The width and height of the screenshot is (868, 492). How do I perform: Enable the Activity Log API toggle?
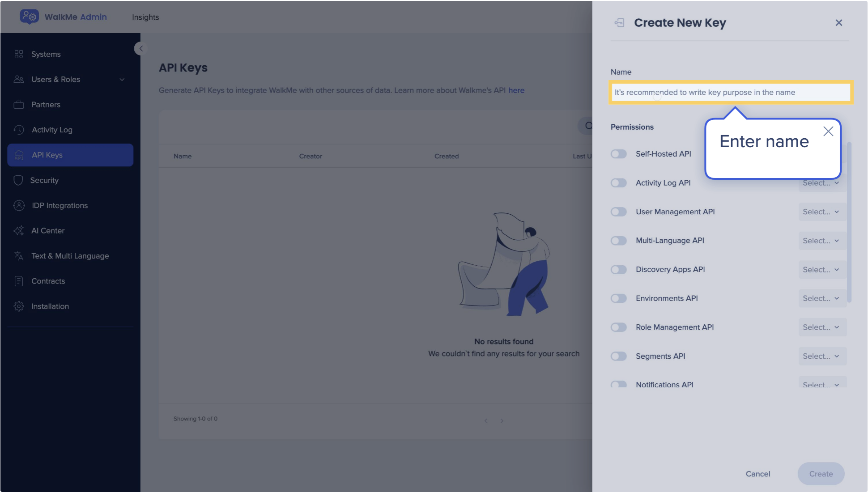point(619,183)
